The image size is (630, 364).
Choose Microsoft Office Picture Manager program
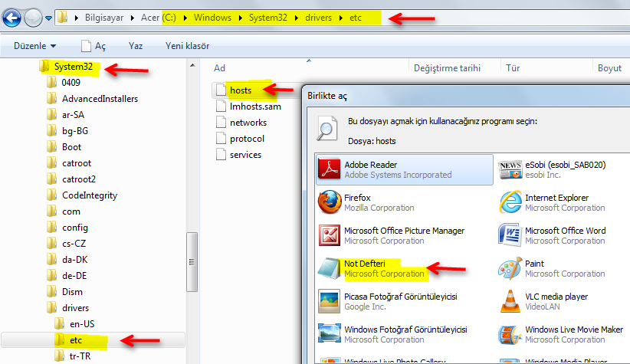tap(392, 235)
